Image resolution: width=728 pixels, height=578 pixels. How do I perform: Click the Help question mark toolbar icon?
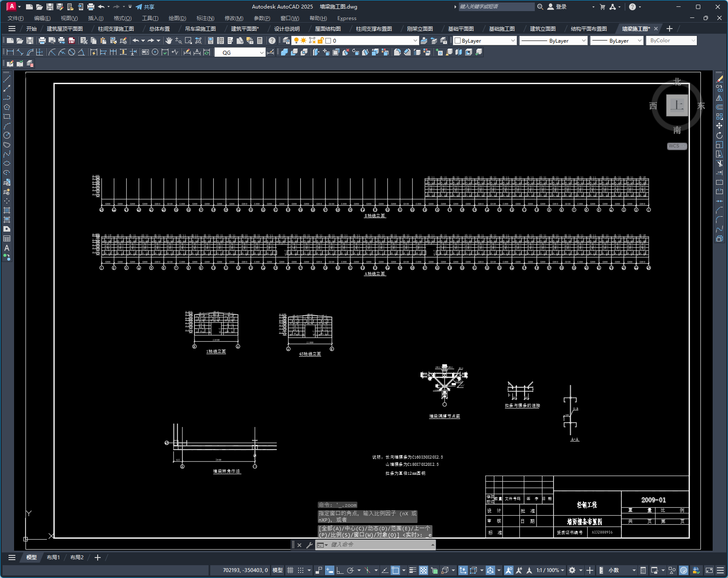(x=272, y=41)
